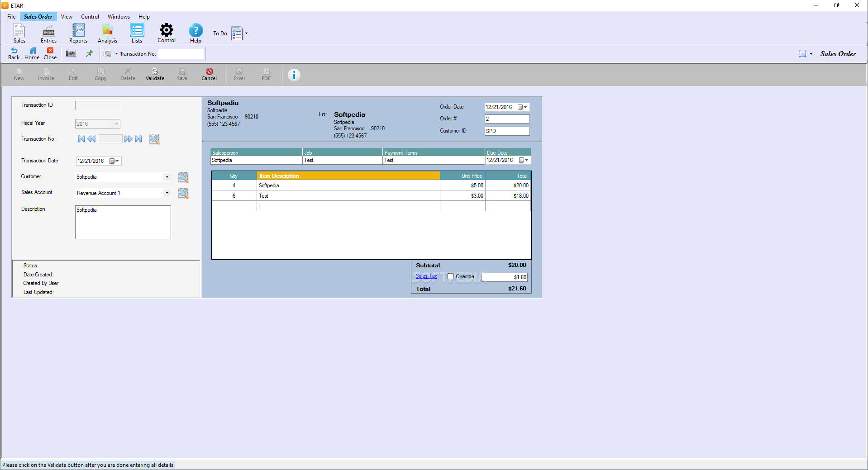Viewport: 868px width, 470px height.
Task: Open the Lists toolbar icon
Action: coord(137,33)
